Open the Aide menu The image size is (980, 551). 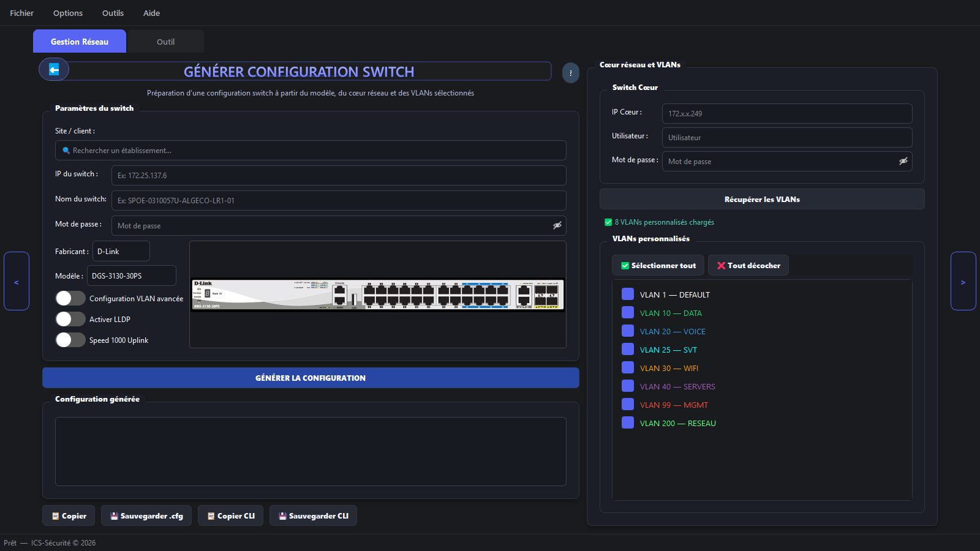[151, 13]
